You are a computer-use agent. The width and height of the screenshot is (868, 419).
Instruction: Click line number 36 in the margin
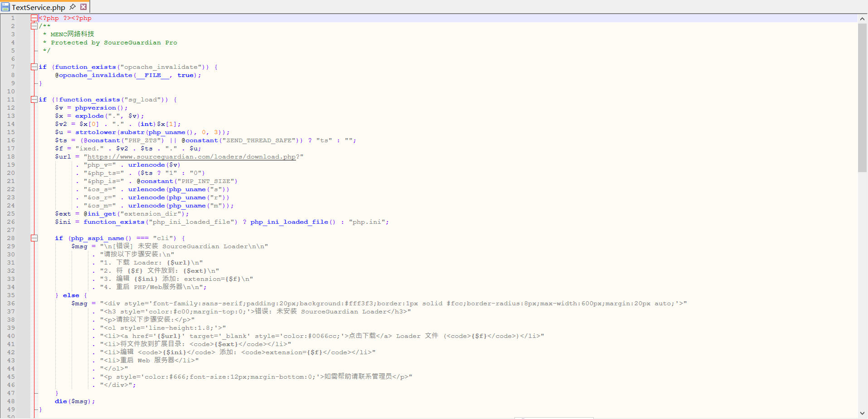(x=11, y=303)
